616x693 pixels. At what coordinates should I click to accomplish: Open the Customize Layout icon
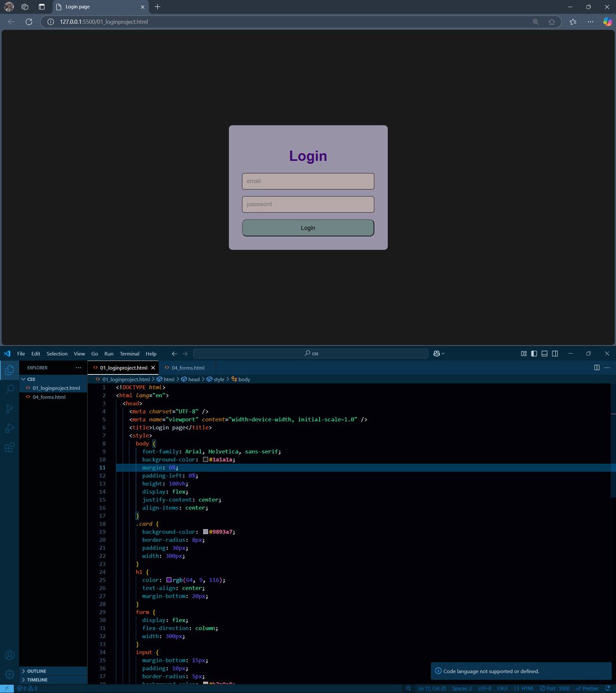tap(524, 353)
